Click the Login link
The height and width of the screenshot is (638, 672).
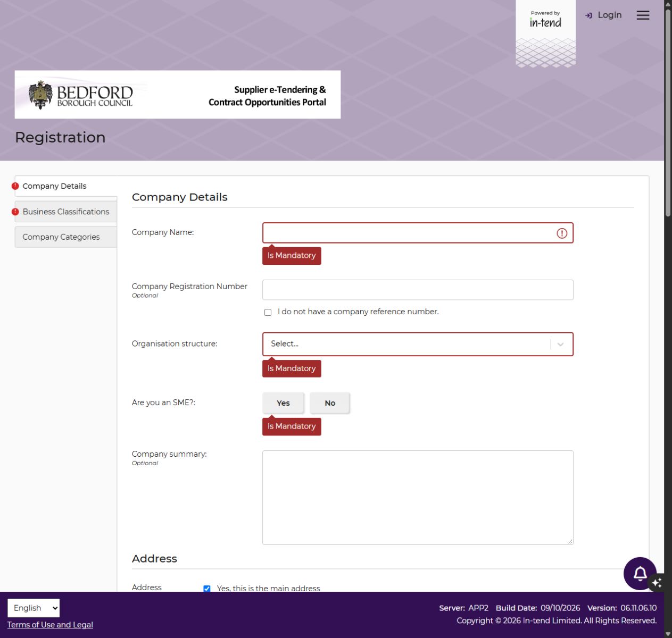[603, 15]
